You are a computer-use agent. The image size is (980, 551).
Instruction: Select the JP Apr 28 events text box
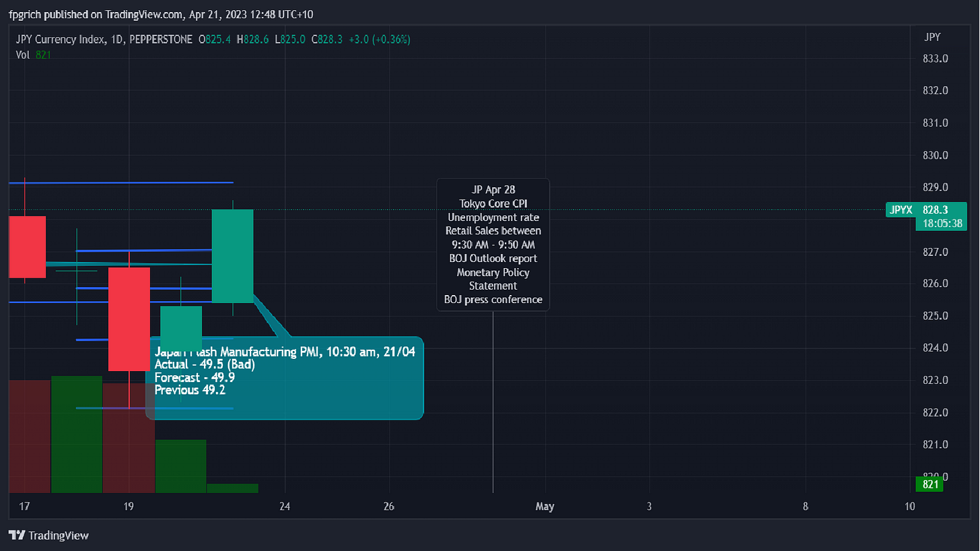coord(493,244)
